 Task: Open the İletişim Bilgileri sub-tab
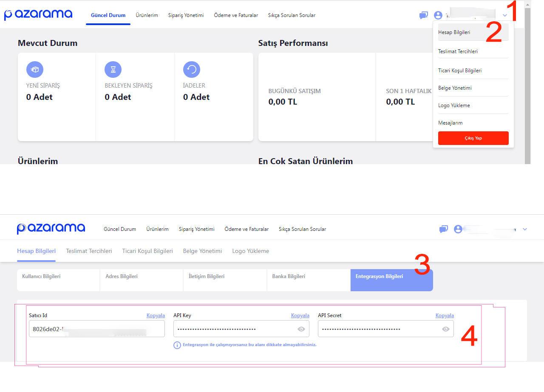tap(225, 280)
